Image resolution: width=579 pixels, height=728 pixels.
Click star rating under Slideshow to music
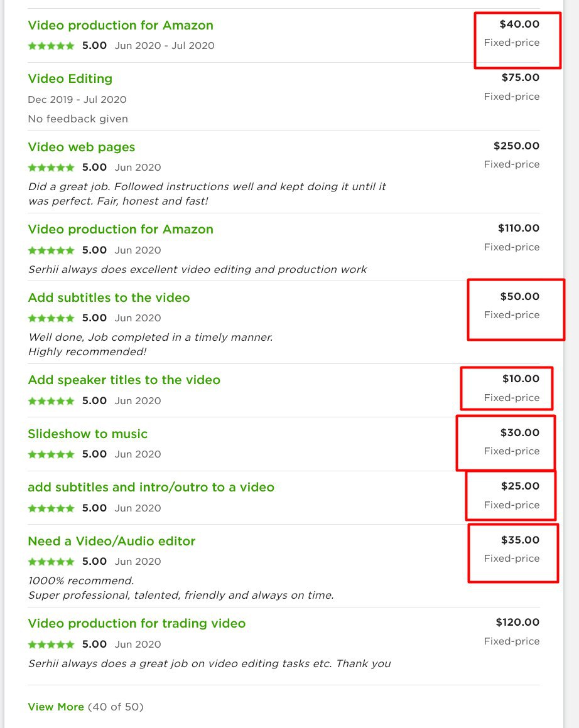pyautogui.click(x=51, y=454)
